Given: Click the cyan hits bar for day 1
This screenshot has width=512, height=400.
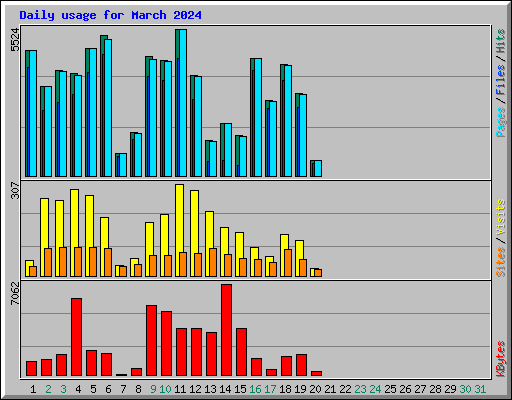Looking at the screenshot, I should pos(33,114).
